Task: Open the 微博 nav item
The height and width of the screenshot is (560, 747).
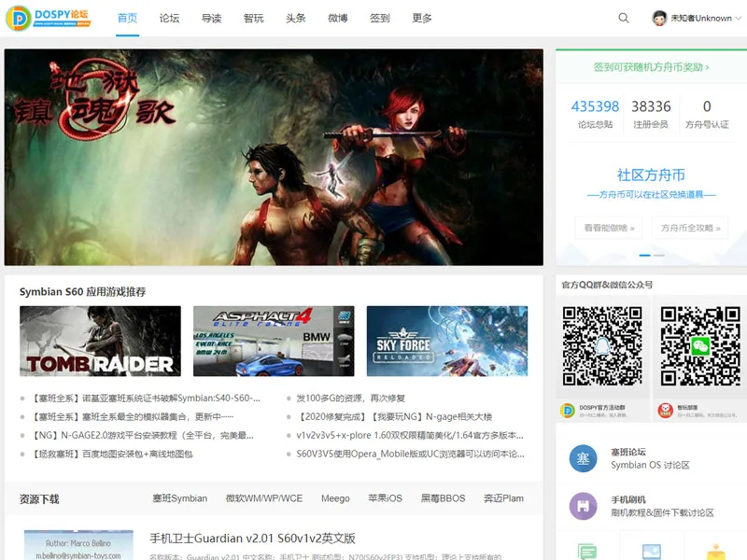Action: [338, 18]
